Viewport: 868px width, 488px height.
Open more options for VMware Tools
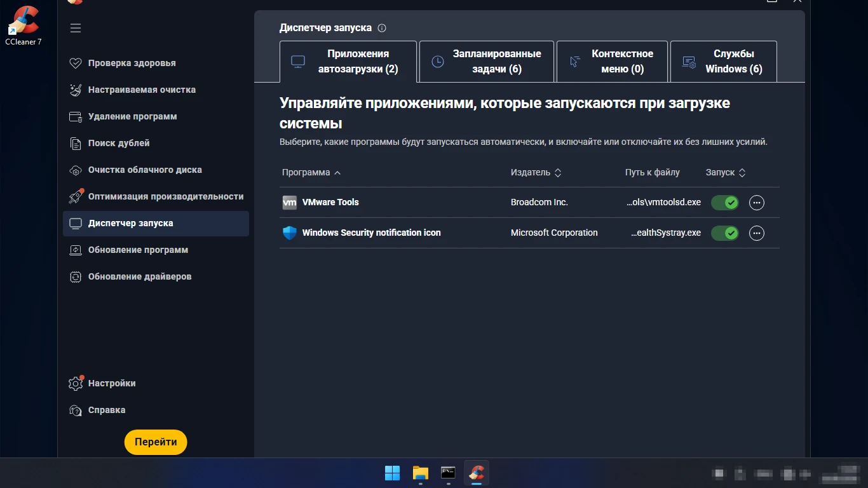(756, 202)
